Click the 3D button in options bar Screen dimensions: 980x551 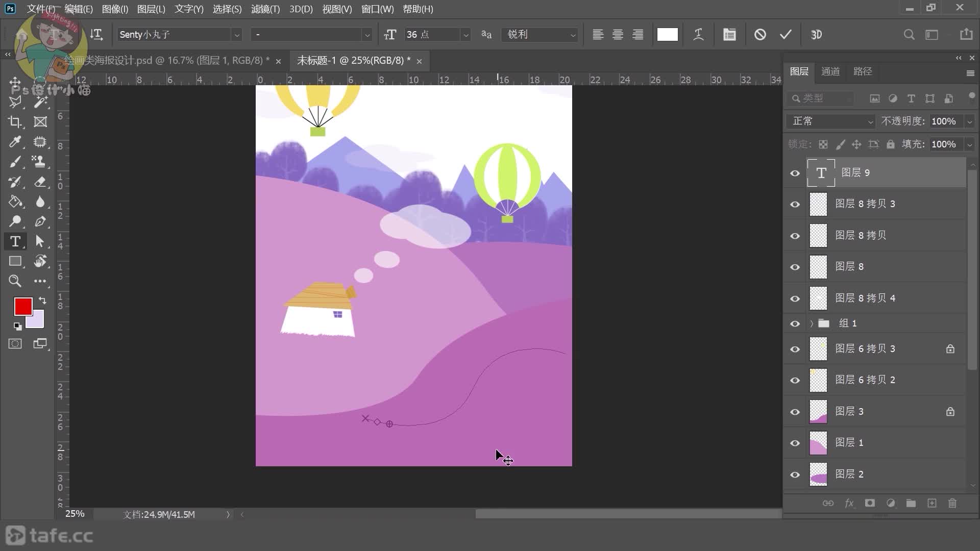pyautogui.click(x=816, y=35)
